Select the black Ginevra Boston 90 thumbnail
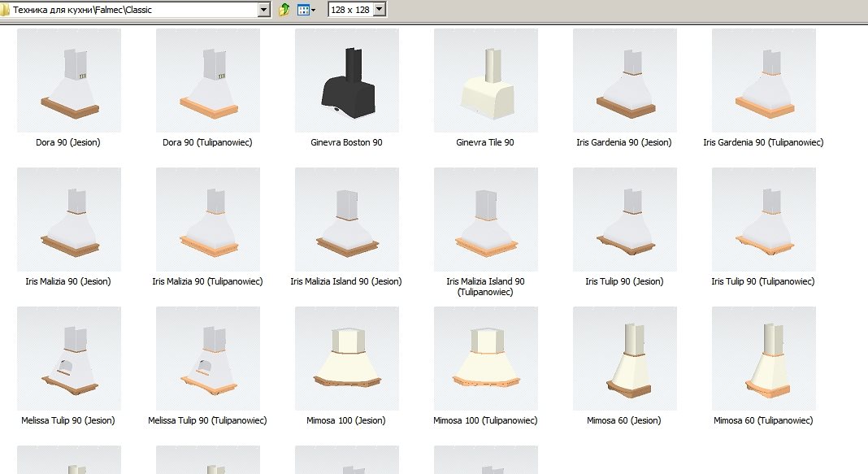868x474 pixels. tap(347, 80)
